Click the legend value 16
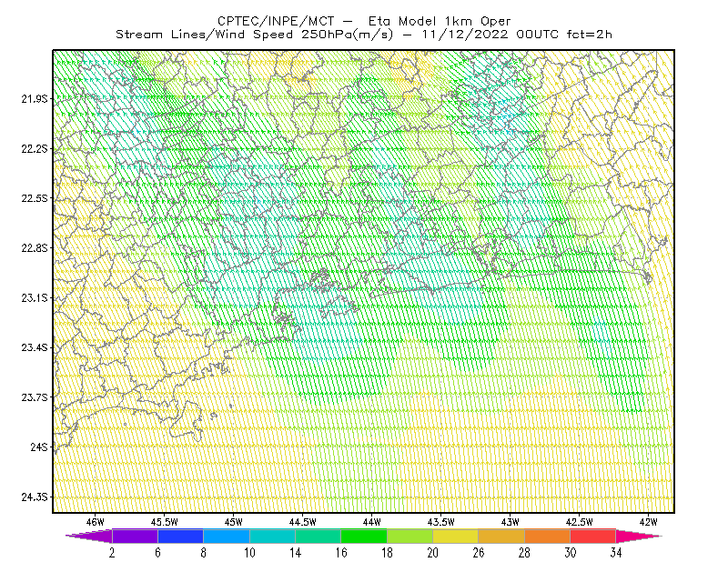The image size is (728, 562). [x=341, y=553]
